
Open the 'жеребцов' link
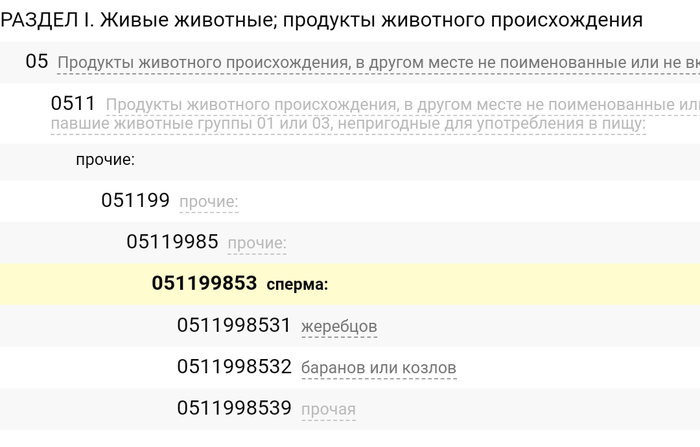[339, 327]
